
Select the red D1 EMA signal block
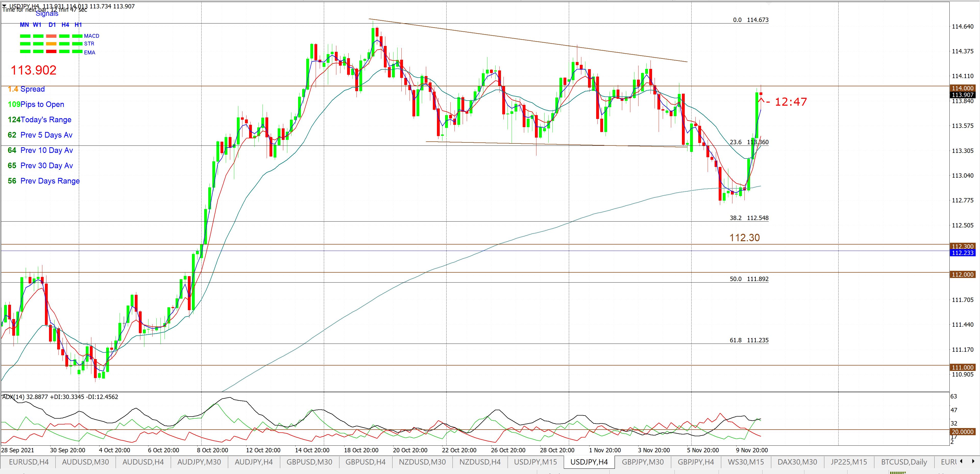click(x=51, y=51)
